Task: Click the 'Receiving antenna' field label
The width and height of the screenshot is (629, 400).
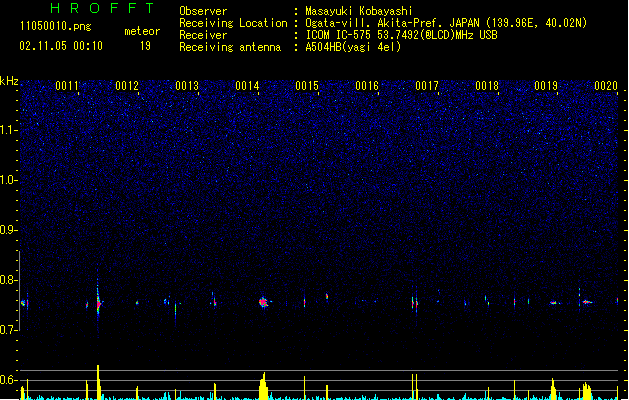Action: (x=230, y=47)
